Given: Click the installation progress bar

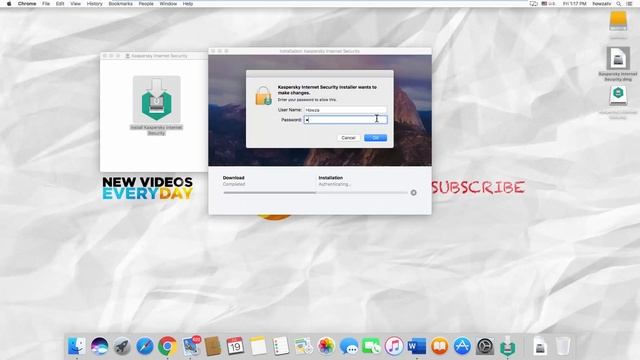Looking at the screenshot, I should (316, 193).
